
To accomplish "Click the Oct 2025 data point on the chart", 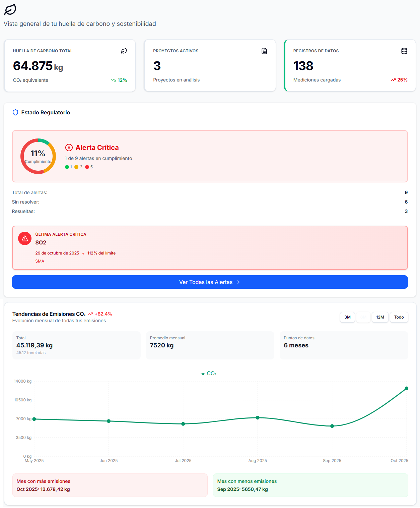I will (406, 388).
